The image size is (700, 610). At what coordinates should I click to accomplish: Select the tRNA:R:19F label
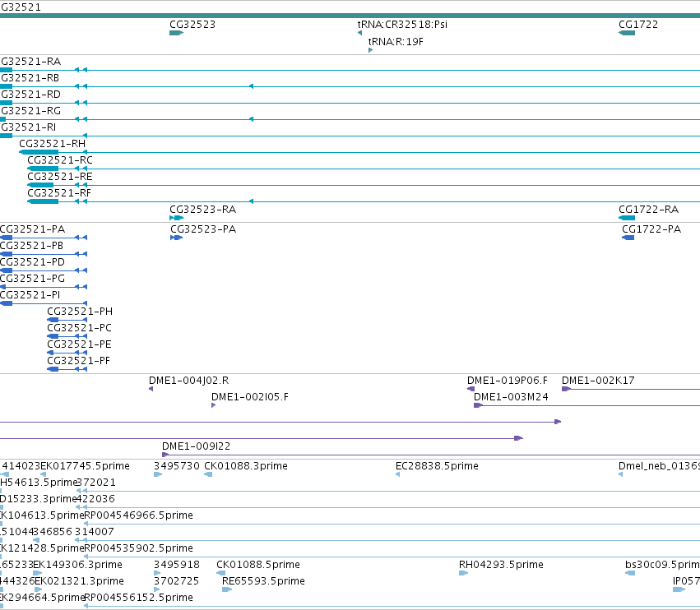(x=396, y=42)
